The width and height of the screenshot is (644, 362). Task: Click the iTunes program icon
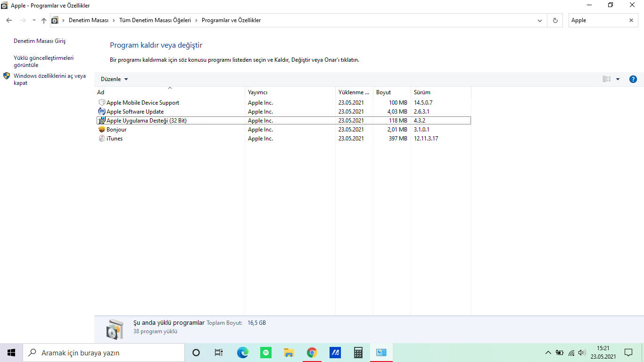click(101, 139)
